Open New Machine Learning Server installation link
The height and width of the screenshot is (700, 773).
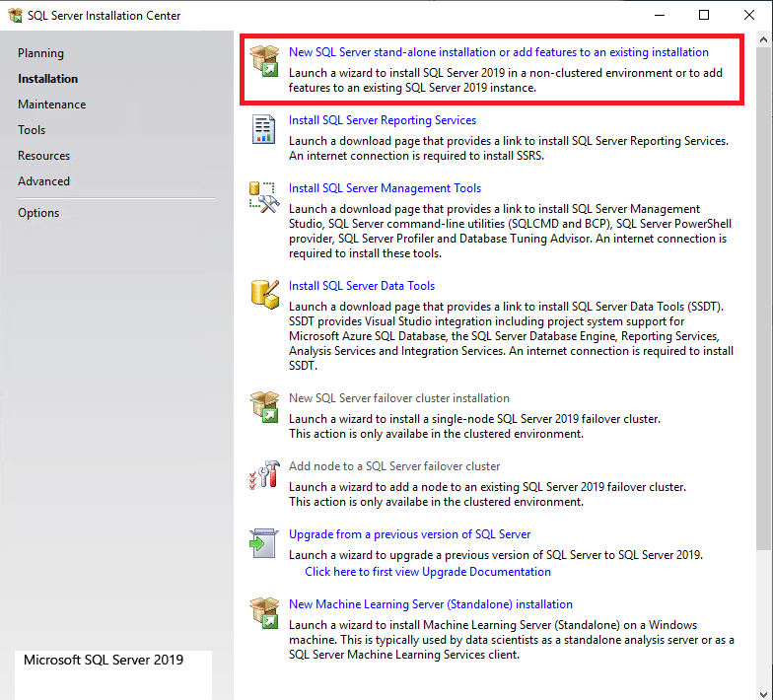[x=431, y=604]
